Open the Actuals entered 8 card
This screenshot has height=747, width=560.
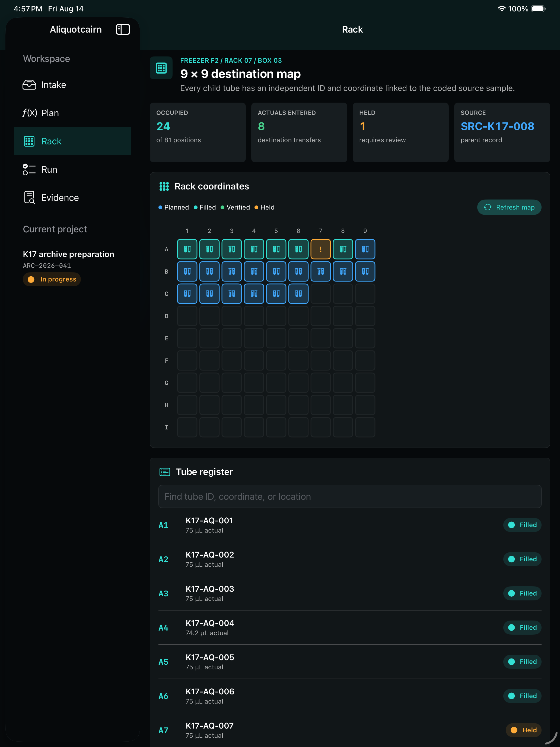[299, 132]
